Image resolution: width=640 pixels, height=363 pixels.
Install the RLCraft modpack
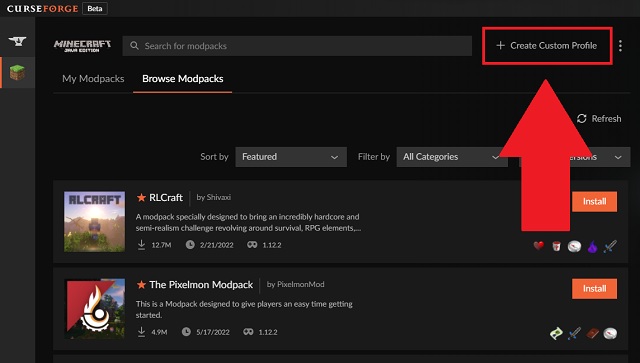(594, 201)
